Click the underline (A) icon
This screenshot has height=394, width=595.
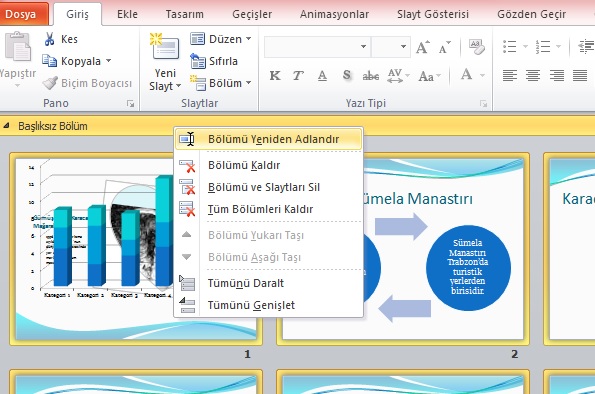pyautogui.click(x=322, y=76)
